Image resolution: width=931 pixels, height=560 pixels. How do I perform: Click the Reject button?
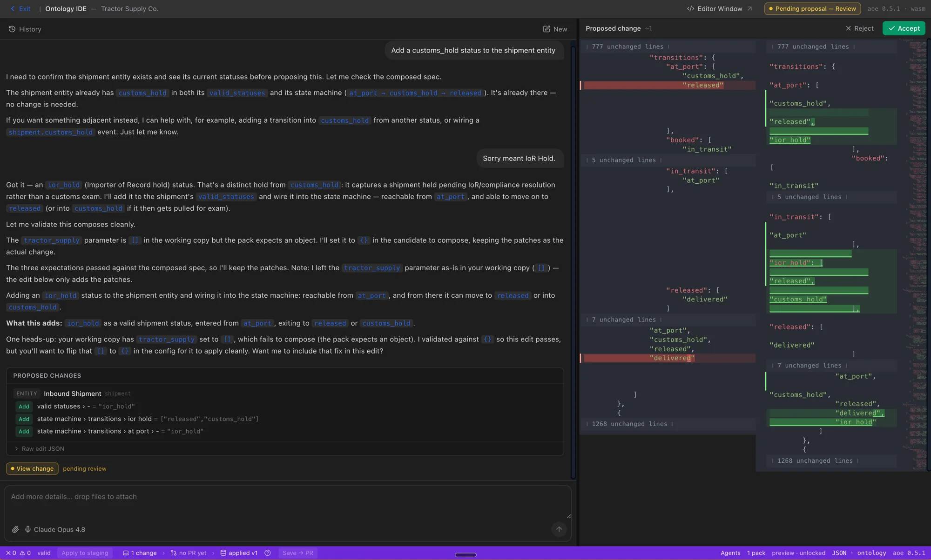[859, 28]
